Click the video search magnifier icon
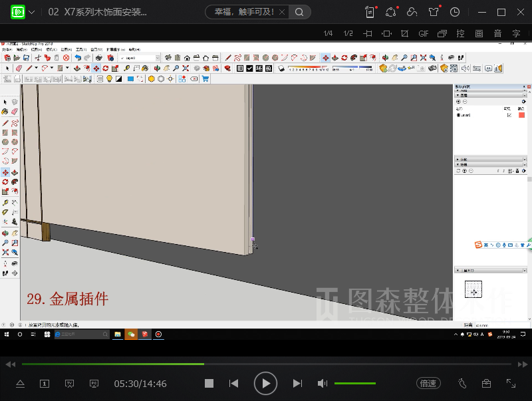 tap(299, 12)
